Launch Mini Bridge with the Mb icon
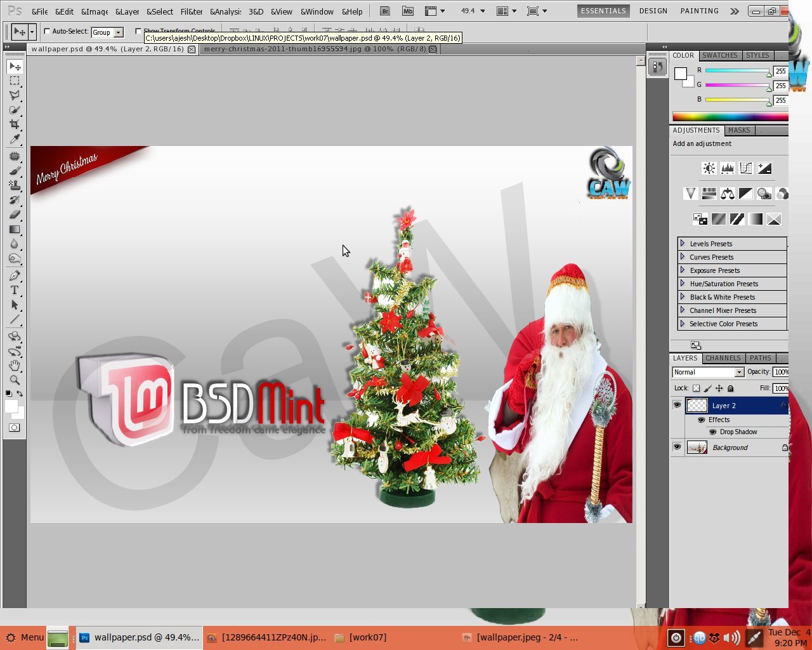The width and height of the screenshot is (812, 650). (408, 11)
